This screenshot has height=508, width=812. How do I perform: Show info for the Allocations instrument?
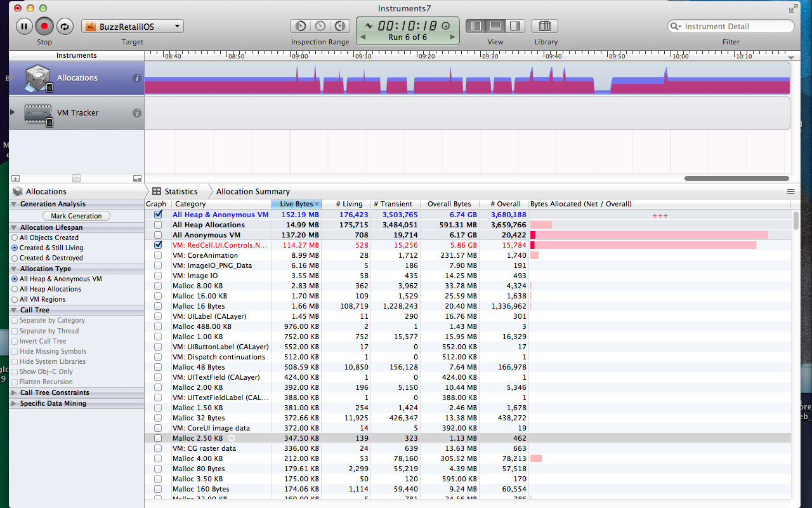pyautogui.click(x=136, y=78)
